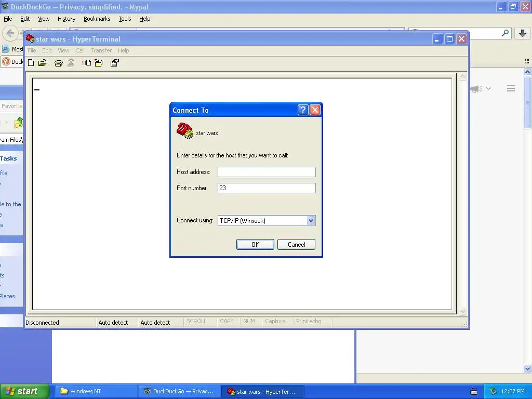
Task: Click the Mypal browser back arrow button
Action: click(x=10, y=33)
